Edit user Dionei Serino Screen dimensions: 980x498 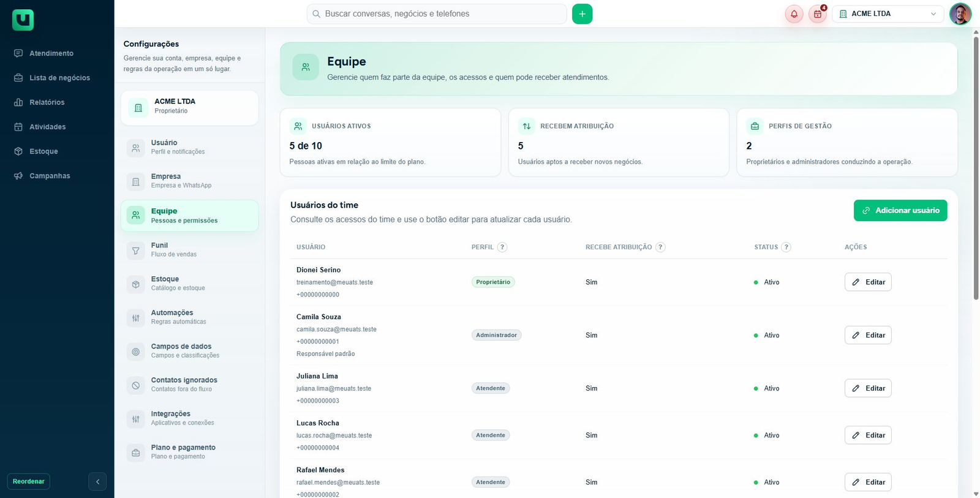click(x=868, y=282)
